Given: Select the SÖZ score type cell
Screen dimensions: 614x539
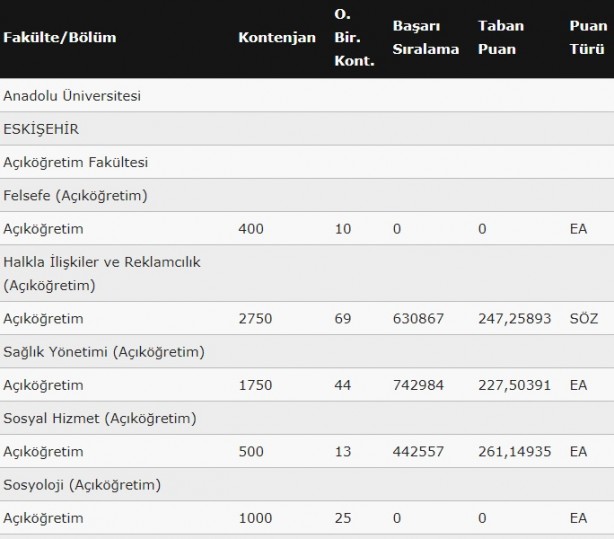Looking at the screenshot, I should click(584, 319).
